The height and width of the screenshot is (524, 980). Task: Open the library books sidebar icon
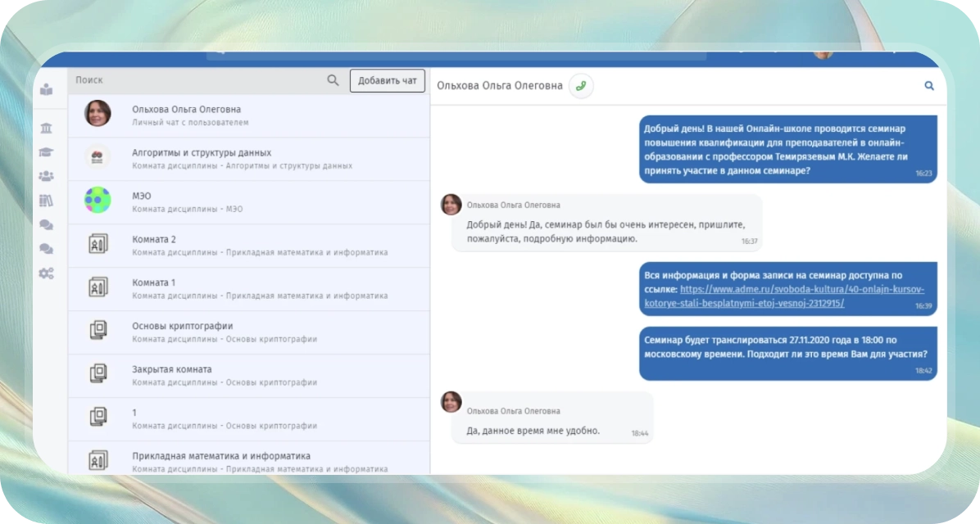(x=46, y=201)
